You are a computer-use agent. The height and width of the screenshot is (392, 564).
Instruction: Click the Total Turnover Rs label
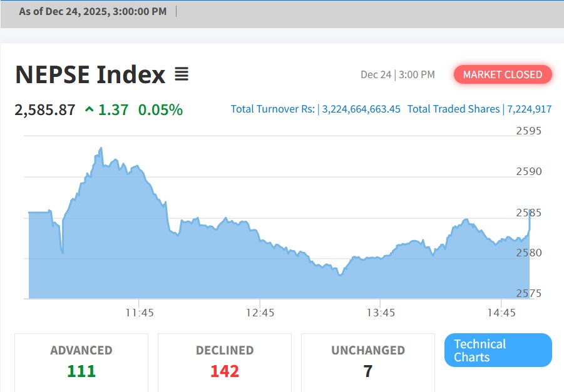pyautogui.click(x=272, y=109)
